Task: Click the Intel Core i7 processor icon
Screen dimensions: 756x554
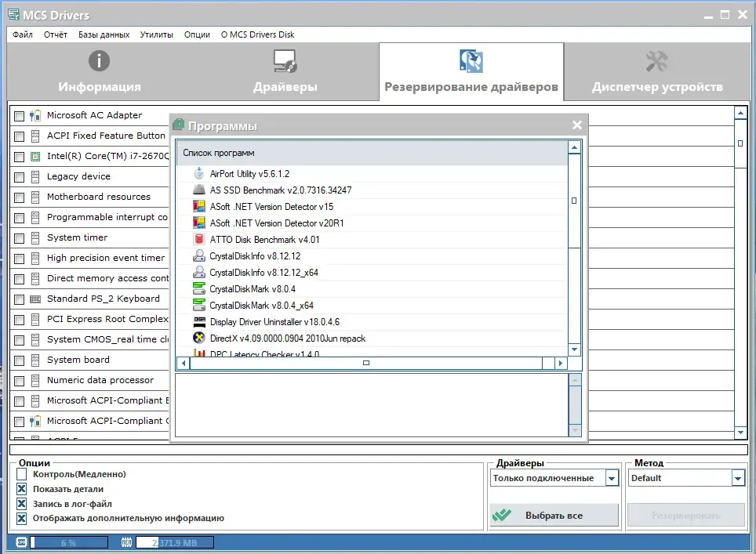Action: coord(35,157)
